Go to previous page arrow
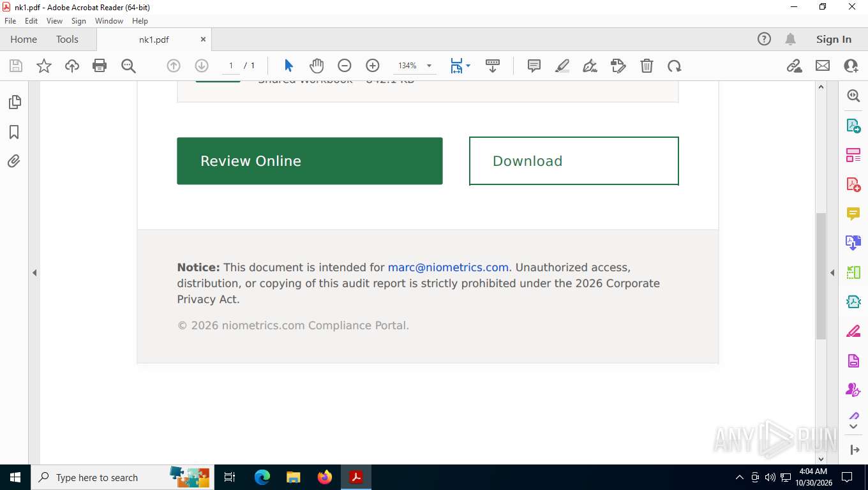 [x=174, y=66]
